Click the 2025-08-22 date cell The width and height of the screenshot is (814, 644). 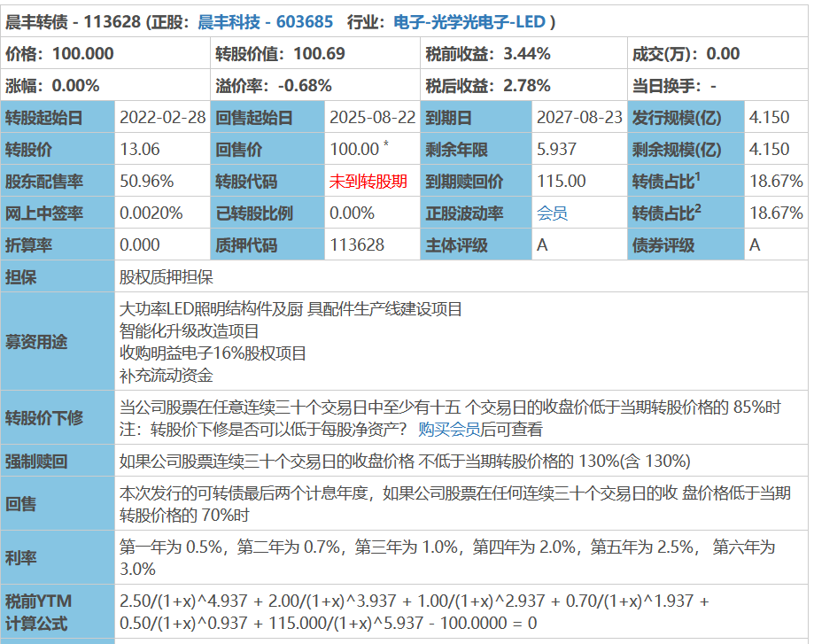coord(372,118)
